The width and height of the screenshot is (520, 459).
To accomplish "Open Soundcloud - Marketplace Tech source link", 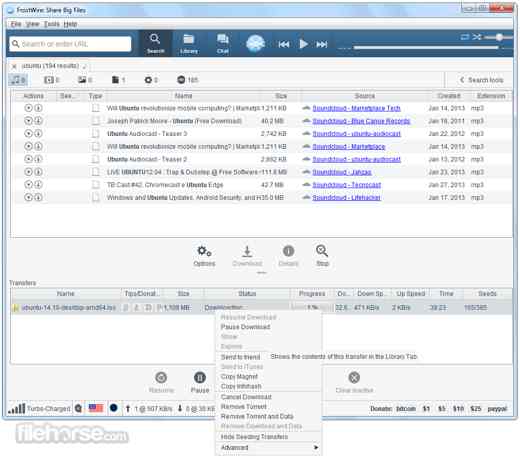I will pyautogui.click(x=356, y=108).
